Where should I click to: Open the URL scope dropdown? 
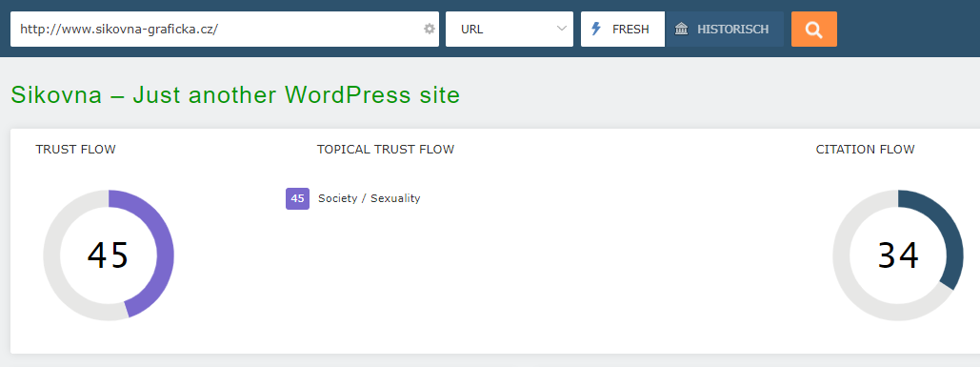[x=510, y=29]
